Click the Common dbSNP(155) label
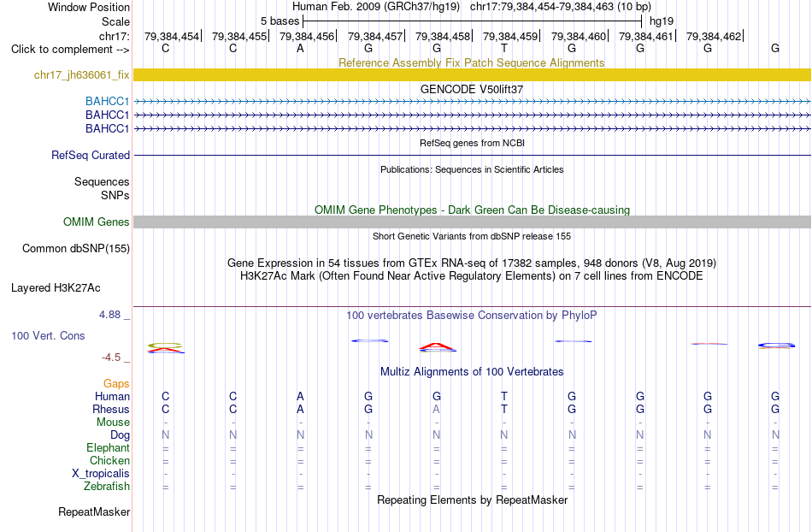812x532 pixels. 75,248
